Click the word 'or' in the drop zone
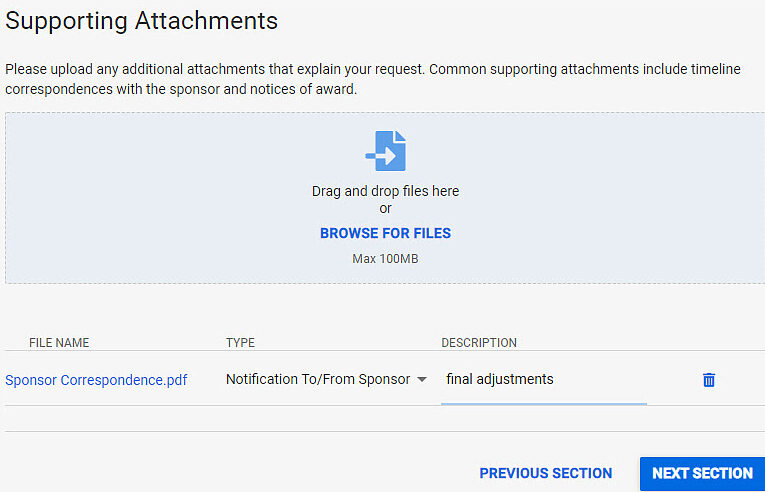 (x=385, y=209)
